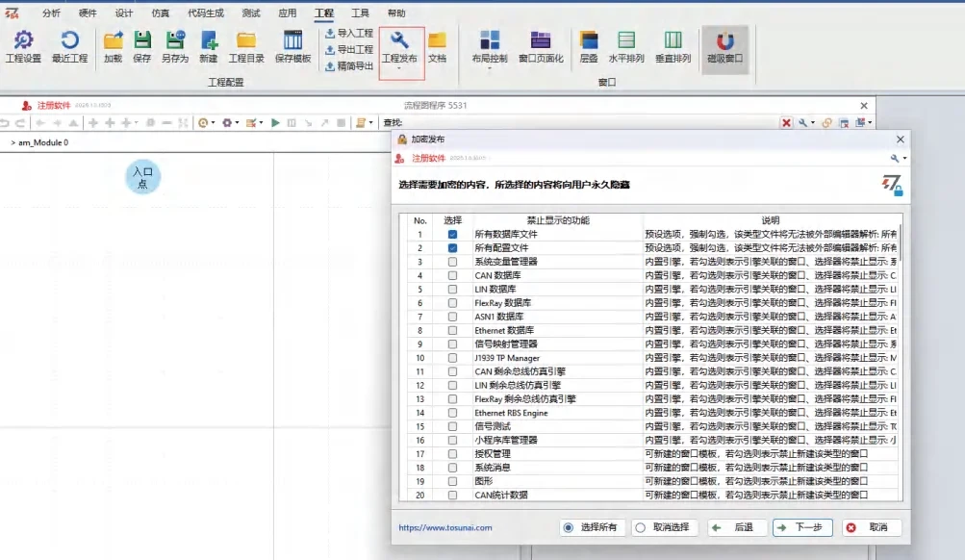965x560 pixels.
Task: Check the Ethernet 数据库 checkbox
Action: (x=452, y=330)
